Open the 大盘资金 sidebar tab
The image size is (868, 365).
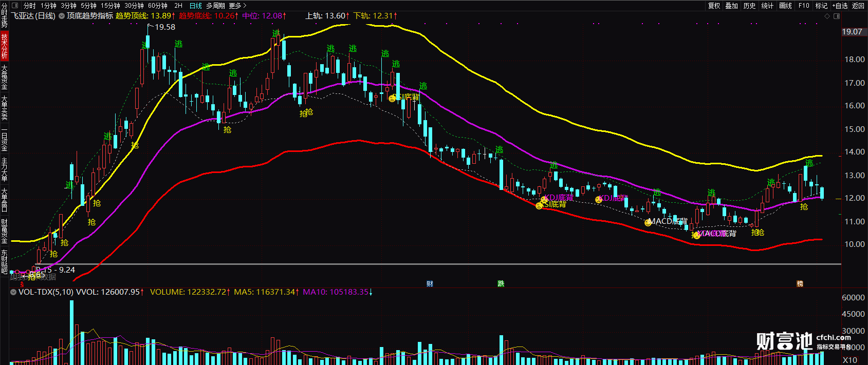pos(4,77)
